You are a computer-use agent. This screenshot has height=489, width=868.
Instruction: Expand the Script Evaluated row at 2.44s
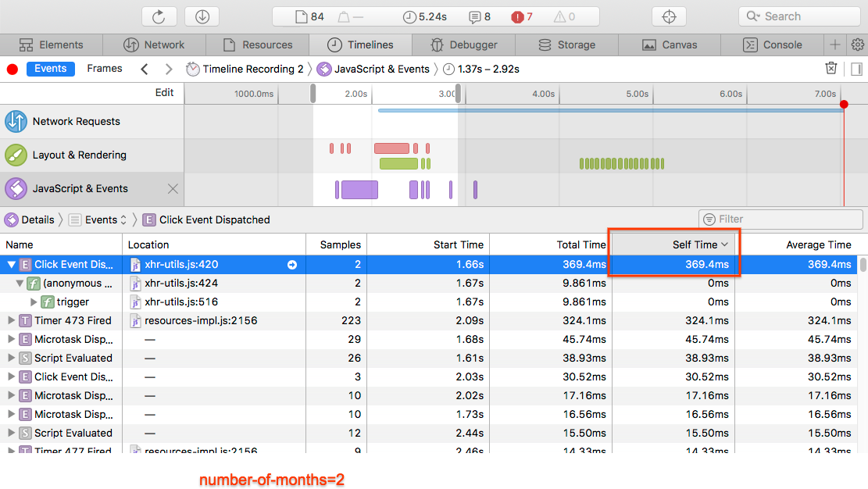10,433
